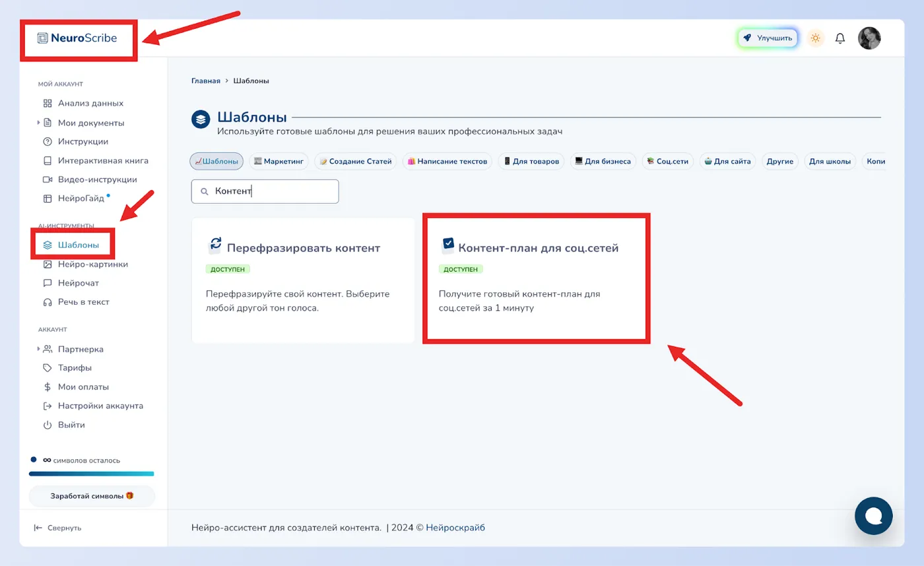
Task: Open the chat support bubble
Action: pyautogui.click(x=873, y=516)
